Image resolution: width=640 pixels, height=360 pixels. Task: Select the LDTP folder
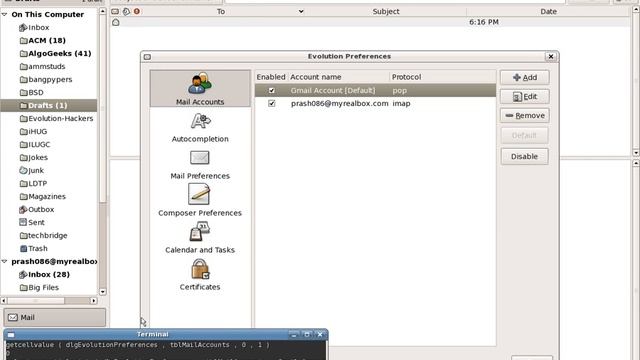[33, 184]
